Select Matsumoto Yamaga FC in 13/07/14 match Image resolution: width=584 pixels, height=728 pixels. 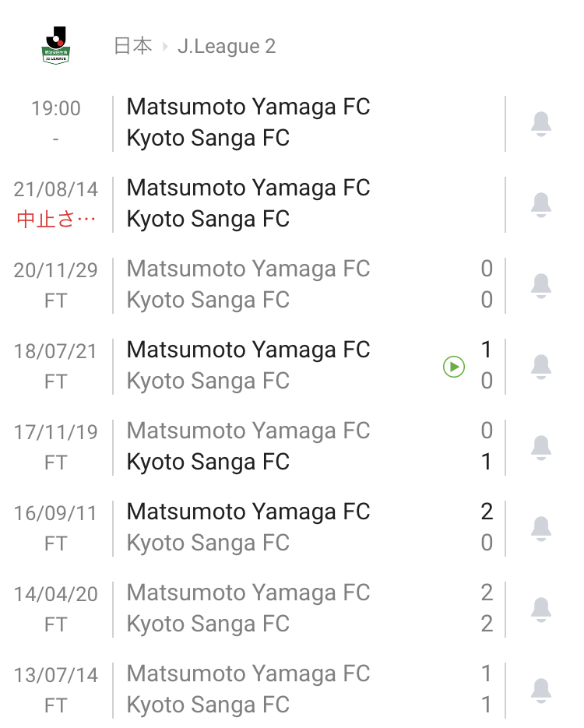click(248, 674)
